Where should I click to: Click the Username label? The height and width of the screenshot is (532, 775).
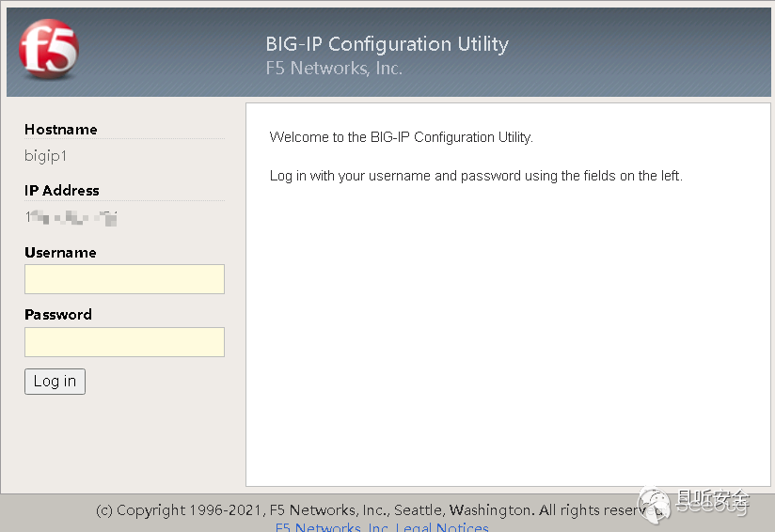(60, 253)
